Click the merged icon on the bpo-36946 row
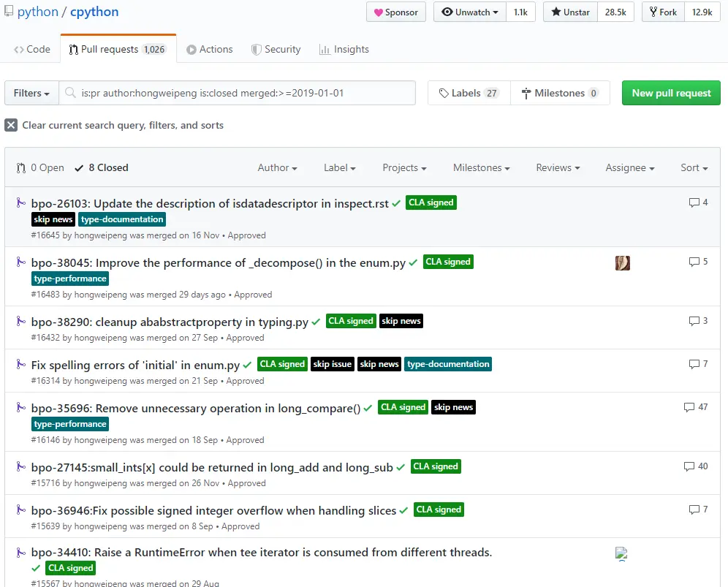The height and width of the screenshot is (587, 728). click(20, 510)
